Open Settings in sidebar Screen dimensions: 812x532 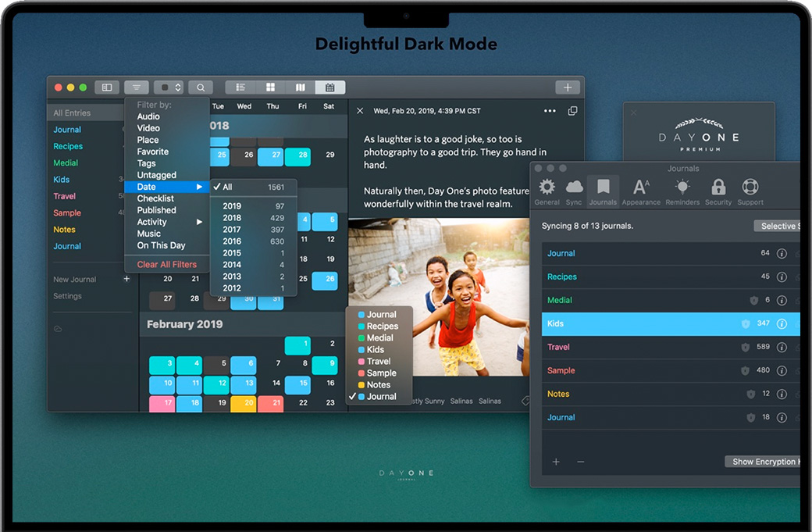pyautogui.click(x=67, y=296)
